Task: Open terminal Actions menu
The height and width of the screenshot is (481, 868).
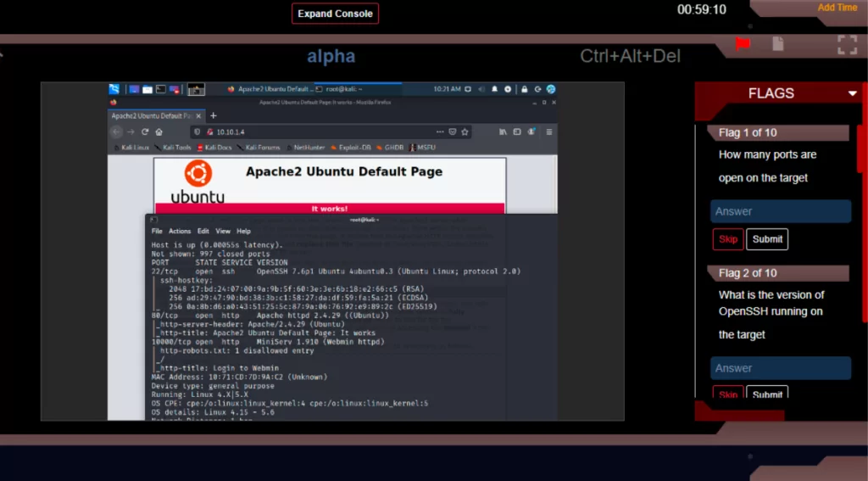Action: [x=180, y=231]
